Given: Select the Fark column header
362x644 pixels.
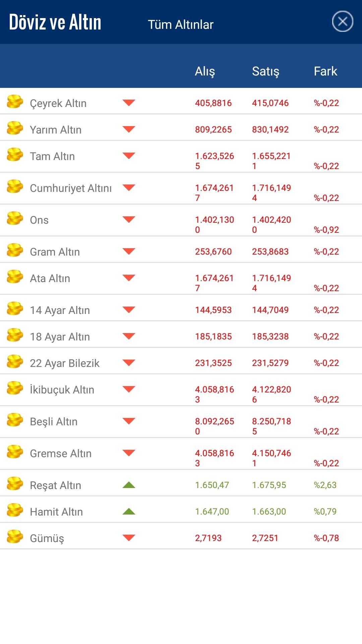Looking at the screenshot, I should (325, 71).
